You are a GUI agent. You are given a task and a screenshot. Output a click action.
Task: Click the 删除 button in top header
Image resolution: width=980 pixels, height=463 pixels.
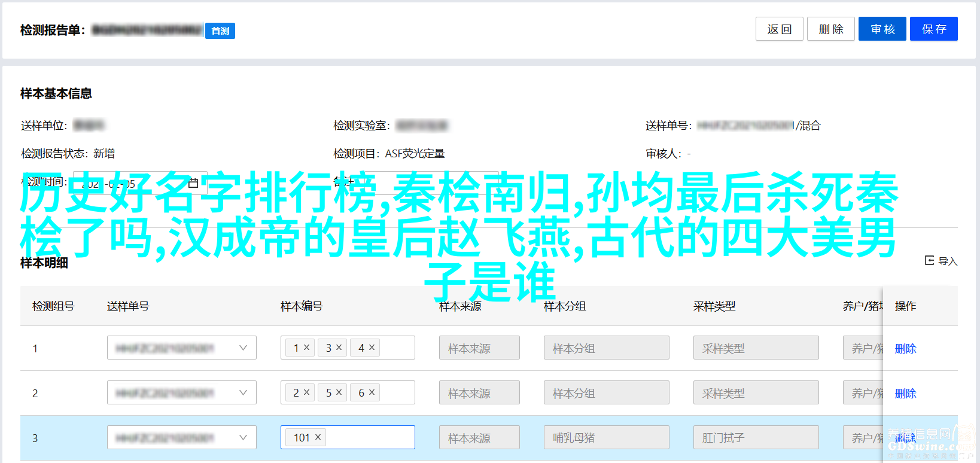click(x=830, y=29)
